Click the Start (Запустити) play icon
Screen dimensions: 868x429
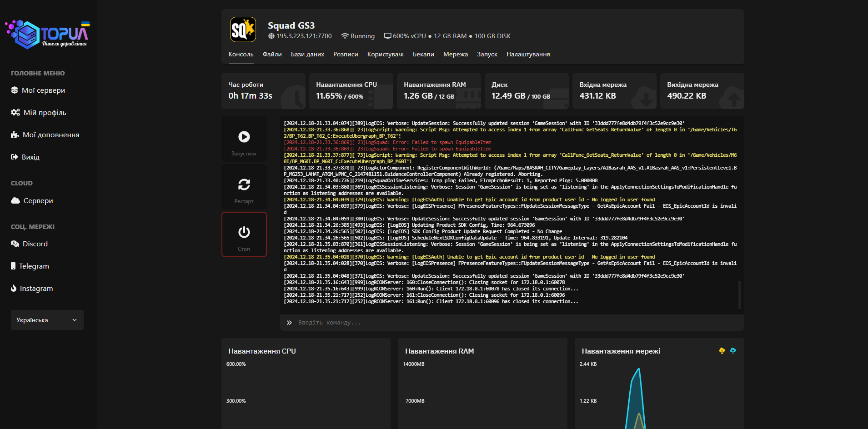[x=244, y=137]
